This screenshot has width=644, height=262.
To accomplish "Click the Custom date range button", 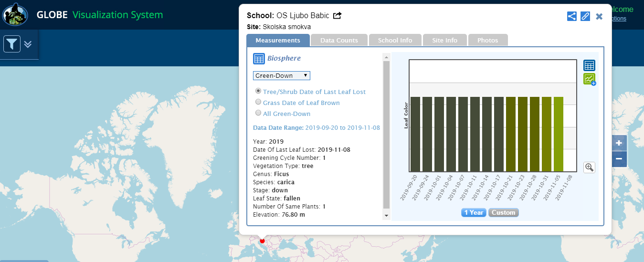I will pos(504,212).
